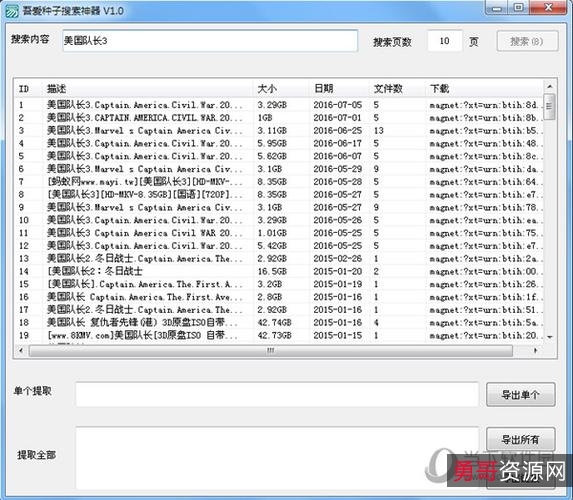Click the 单个提取 text field
This screenshot has height=500, width=573.
277,394
